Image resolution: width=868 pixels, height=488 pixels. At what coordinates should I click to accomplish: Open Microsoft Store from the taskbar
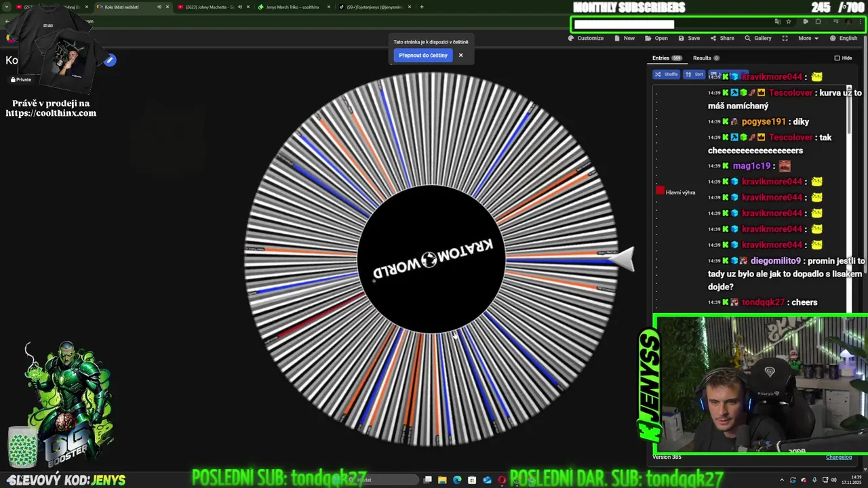click(472, 480)
